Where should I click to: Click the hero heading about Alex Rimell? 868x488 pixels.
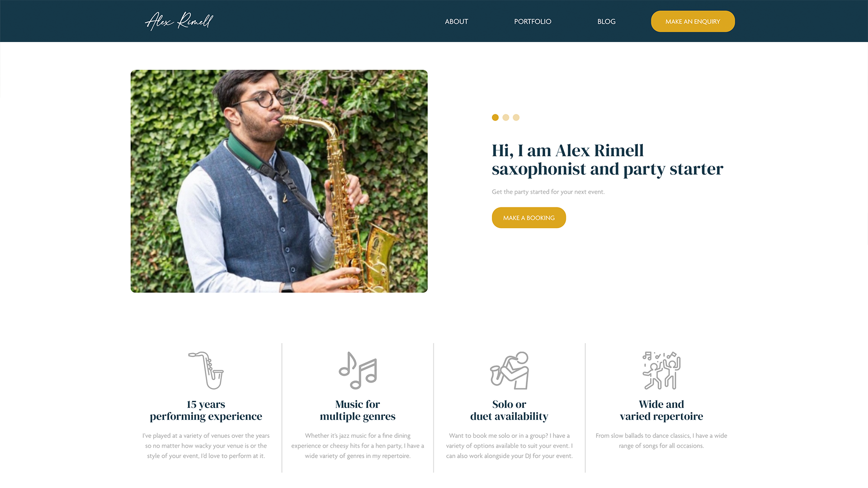coord(607,160)
